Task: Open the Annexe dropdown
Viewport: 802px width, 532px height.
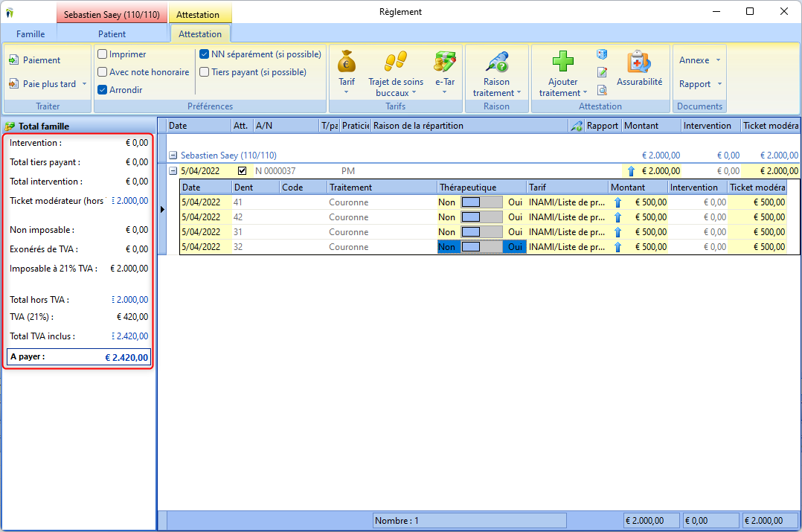Action: 699,60
